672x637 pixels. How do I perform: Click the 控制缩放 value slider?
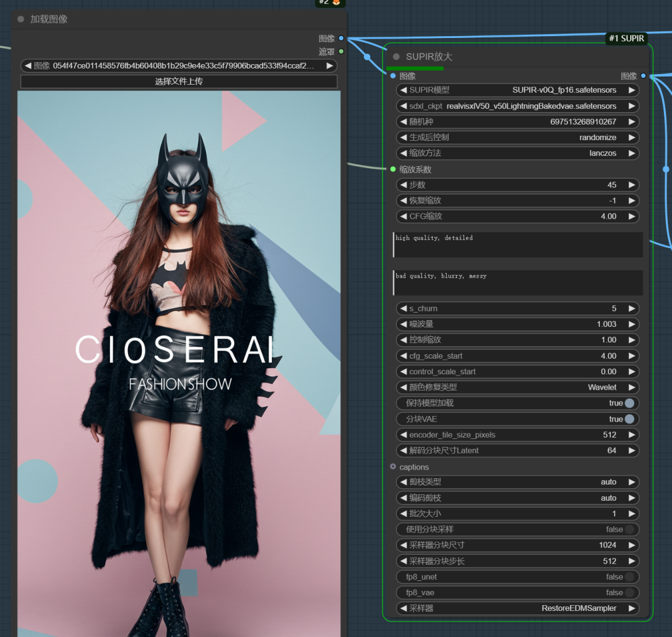click(x=518, y=340)
